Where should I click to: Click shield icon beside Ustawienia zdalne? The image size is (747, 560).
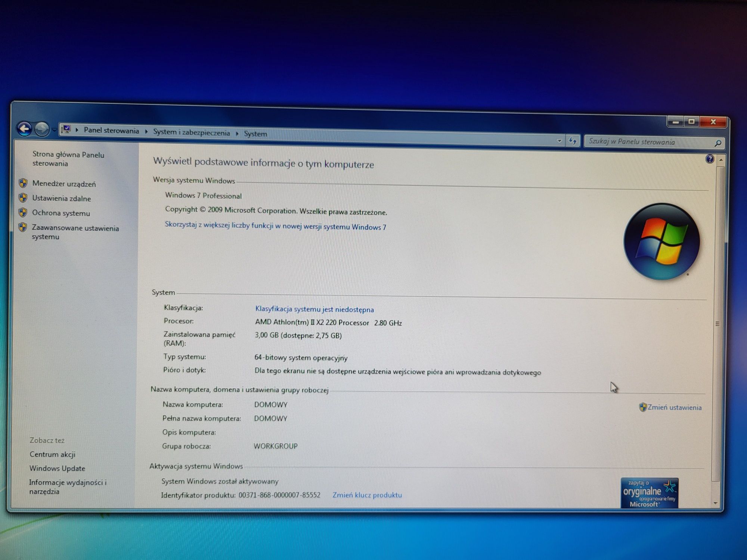click(x=23, y=197)
